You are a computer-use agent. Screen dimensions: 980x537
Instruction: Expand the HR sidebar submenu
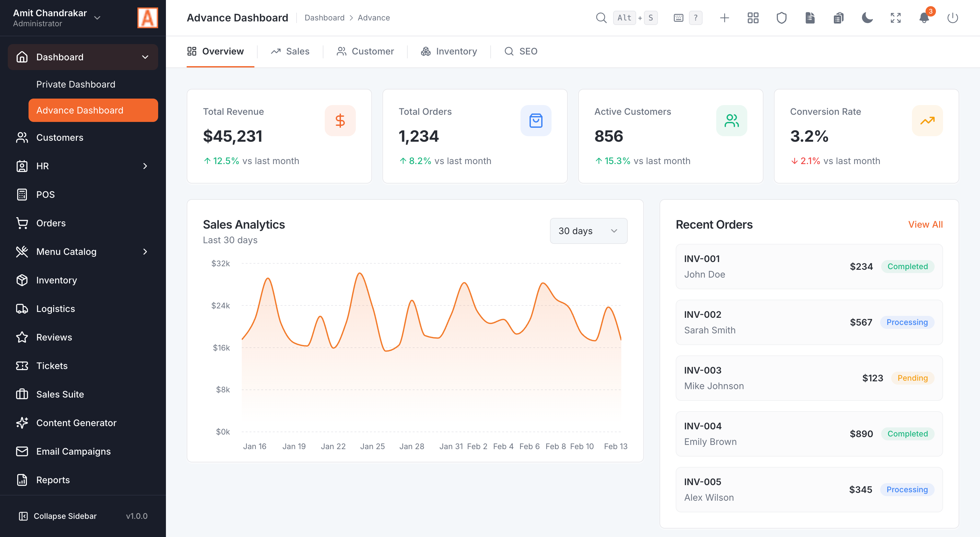coord(145,166)
